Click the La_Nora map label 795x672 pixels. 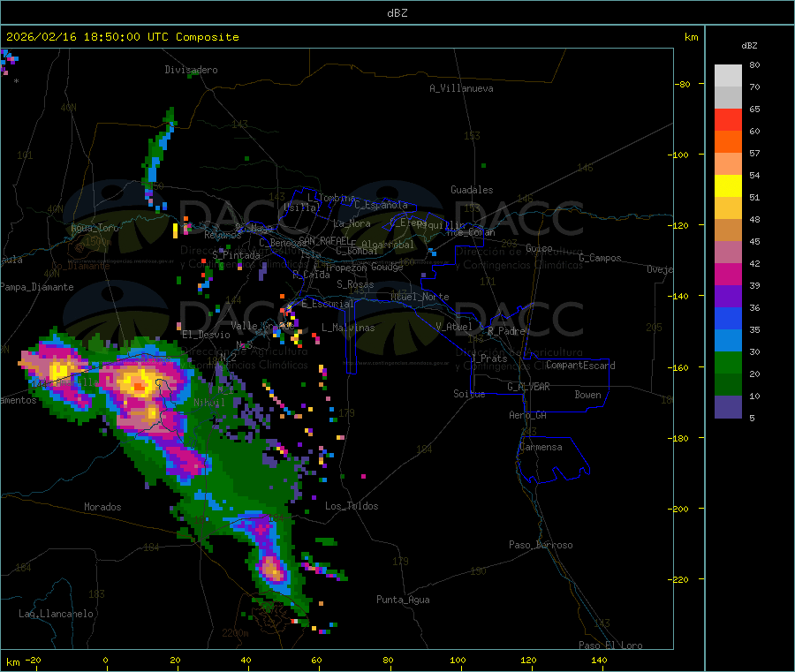tap(352, 223)
